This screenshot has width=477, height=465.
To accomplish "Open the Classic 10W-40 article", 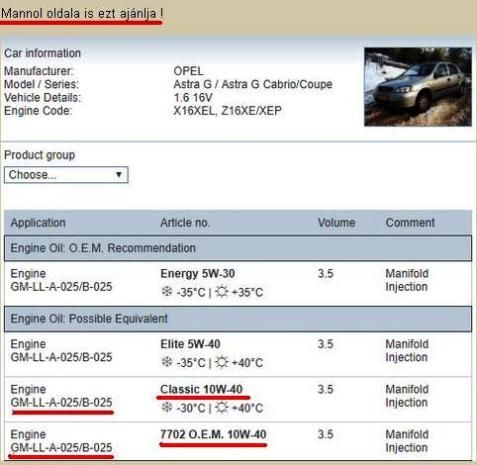I will pos(201,389).
